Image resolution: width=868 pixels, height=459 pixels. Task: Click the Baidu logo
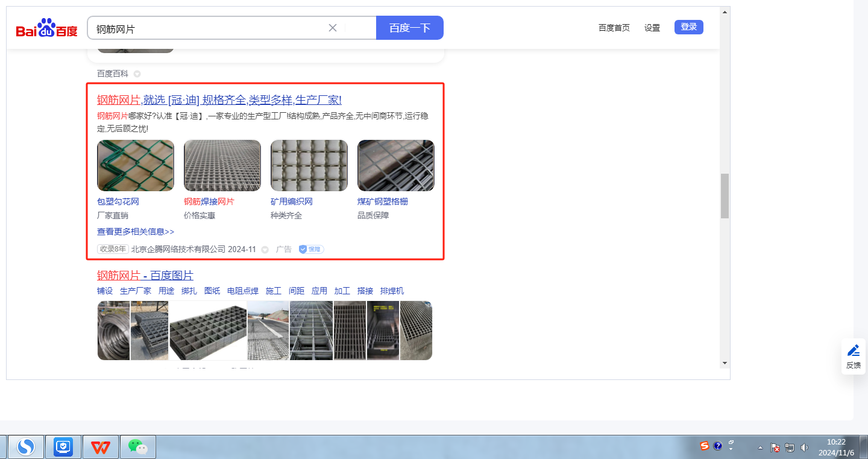47,28
